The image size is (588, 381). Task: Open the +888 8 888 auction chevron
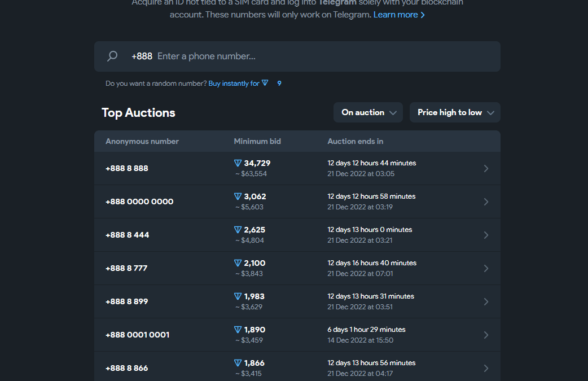(486, 168)
